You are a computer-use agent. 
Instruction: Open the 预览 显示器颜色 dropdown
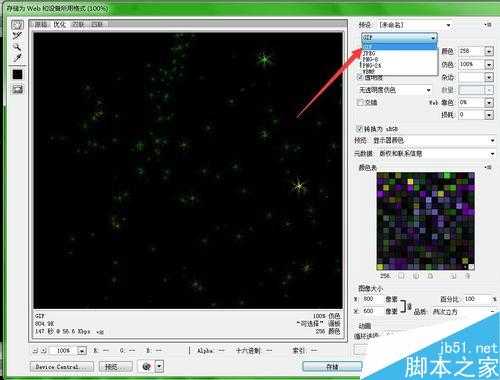pos(433,141)
